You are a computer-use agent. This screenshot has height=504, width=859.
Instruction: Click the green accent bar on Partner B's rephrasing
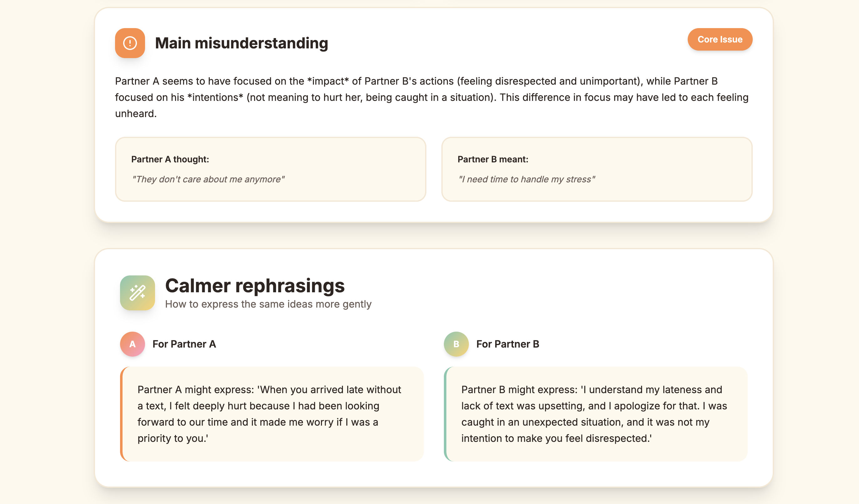(445, 414)
